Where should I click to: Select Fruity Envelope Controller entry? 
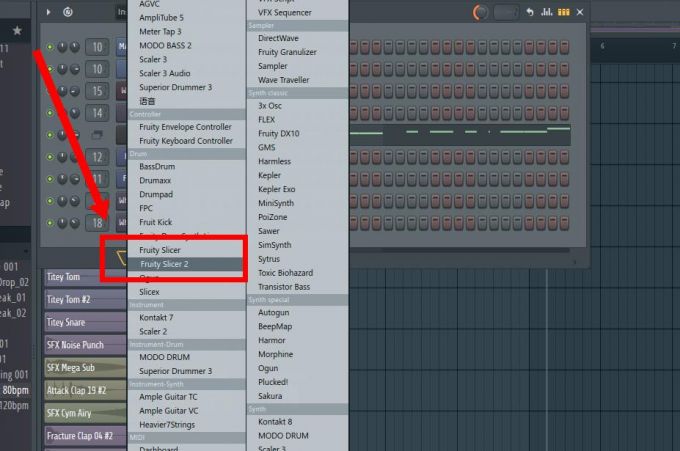click(185, 127)
